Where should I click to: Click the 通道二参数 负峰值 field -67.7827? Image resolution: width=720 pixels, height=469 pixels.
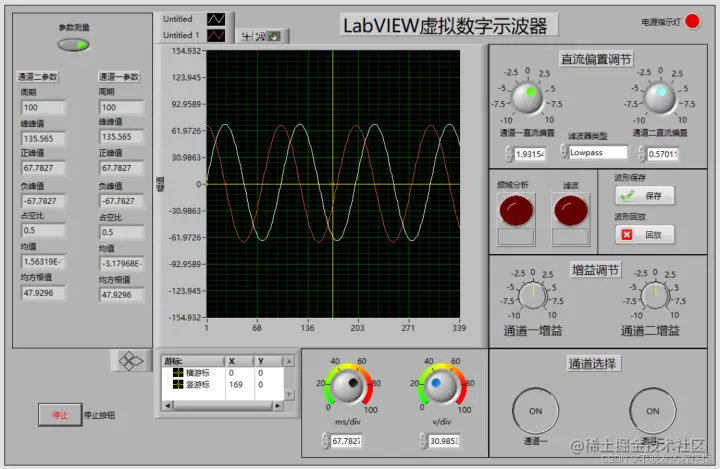click(x=44, y=201)
